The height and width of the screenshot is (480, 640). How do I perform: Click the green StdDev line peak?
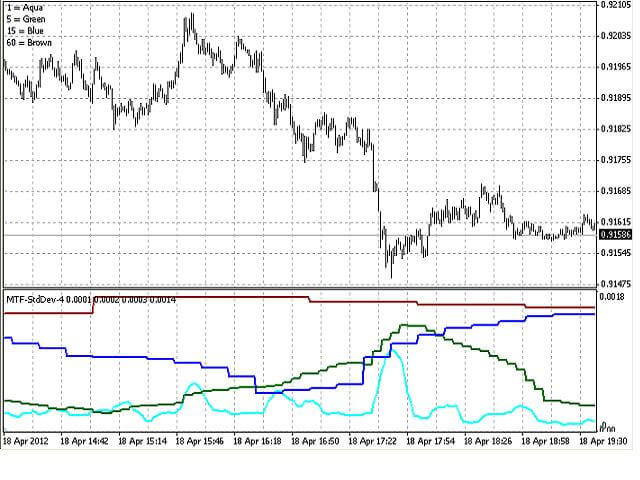pyautogui.click(x=410, y=325)
